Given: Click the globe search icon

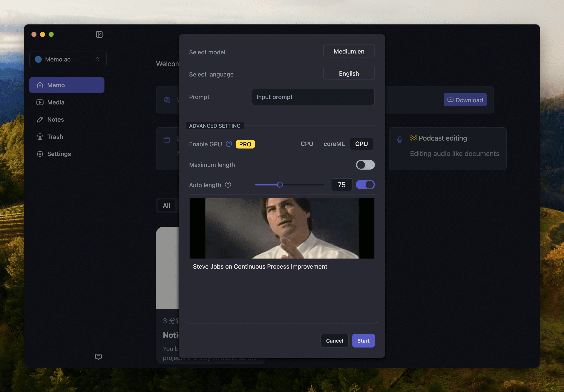Looking at the screenshot, I should point(167,100).
